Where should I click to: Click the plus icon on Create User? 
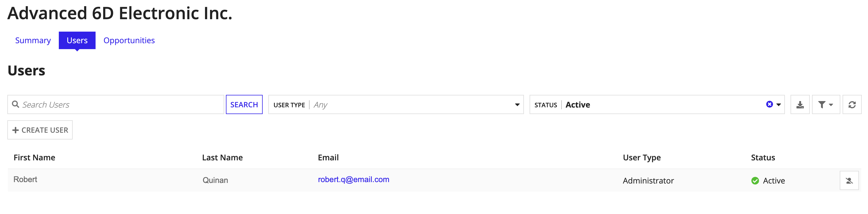16,130
